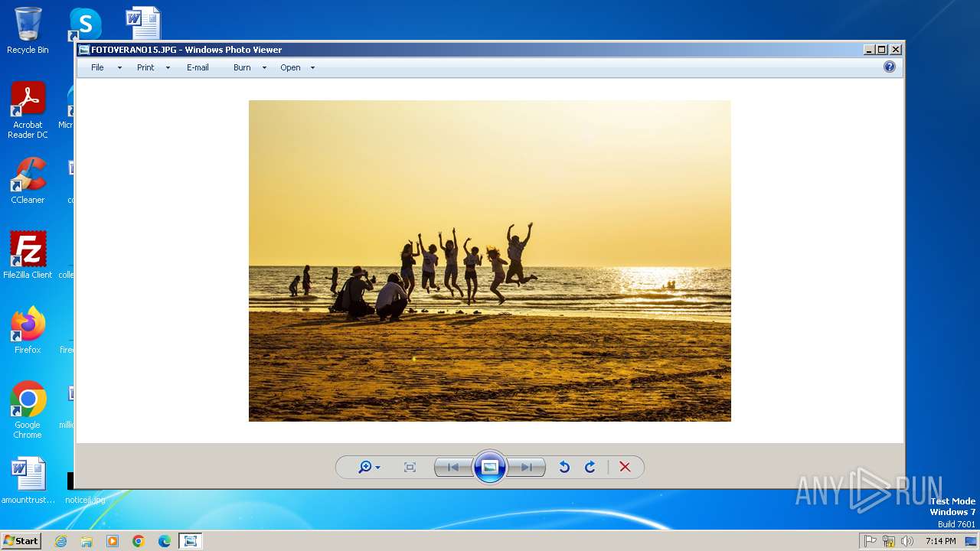The height and width of the screenshot is (551, 980).
Task: Click the beach photo displayed in viewer
Action: [x=490, y=261]
